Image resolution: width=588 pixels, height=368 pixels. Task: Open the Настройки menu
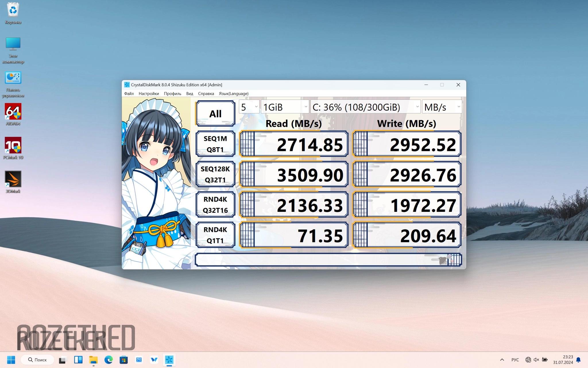(x=148, y=93)
